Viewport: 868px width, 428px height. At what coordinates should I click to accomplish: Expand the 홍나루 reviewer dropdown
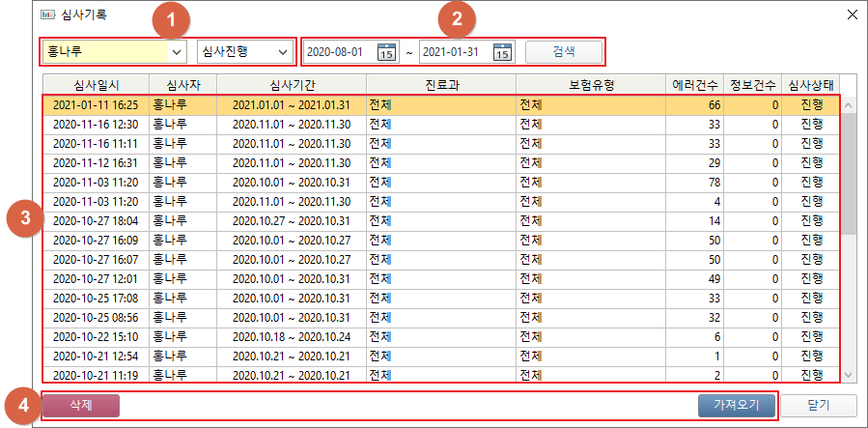[x=176, y=52]
